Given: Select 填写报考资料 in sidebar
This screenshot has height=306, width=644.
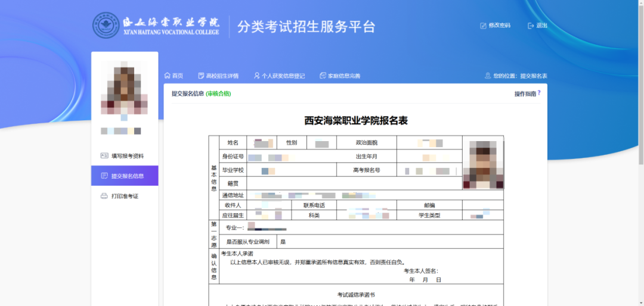Looking at the screenshot, I should coord(125,156).
